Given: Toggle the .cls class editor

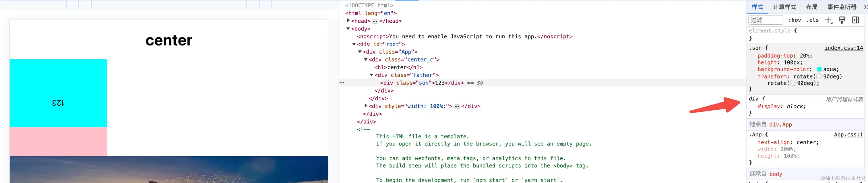Looking at the screenshot, I should tap(812, 20).
